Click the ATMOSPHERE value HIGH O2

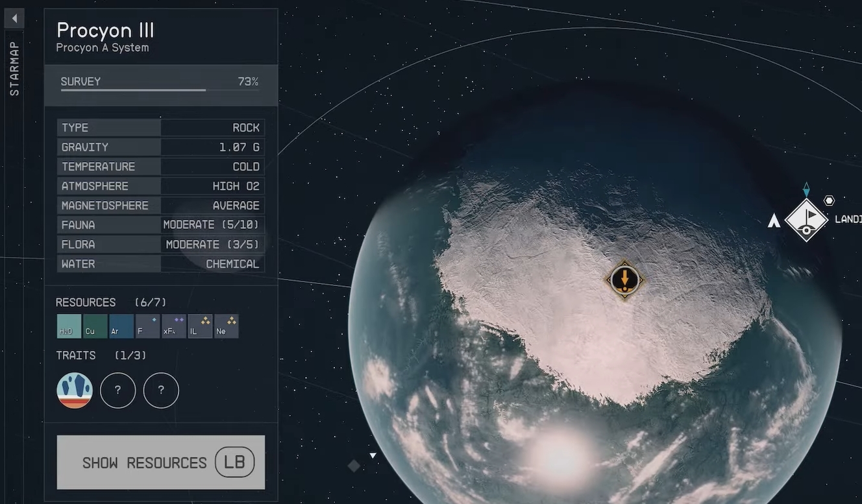click(x=236, y=186)
